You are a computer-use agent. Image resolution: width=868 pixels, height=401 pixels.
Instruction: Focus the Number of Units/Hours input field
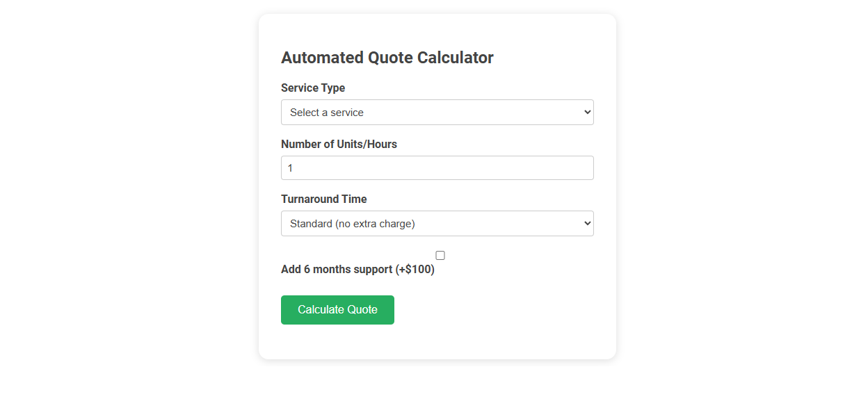pyautogui.click(x=437, y=167)
